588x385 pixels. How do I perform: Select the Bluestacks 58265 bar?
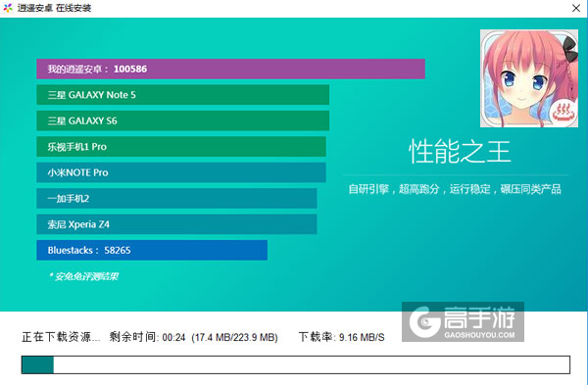tap(152, 250)
